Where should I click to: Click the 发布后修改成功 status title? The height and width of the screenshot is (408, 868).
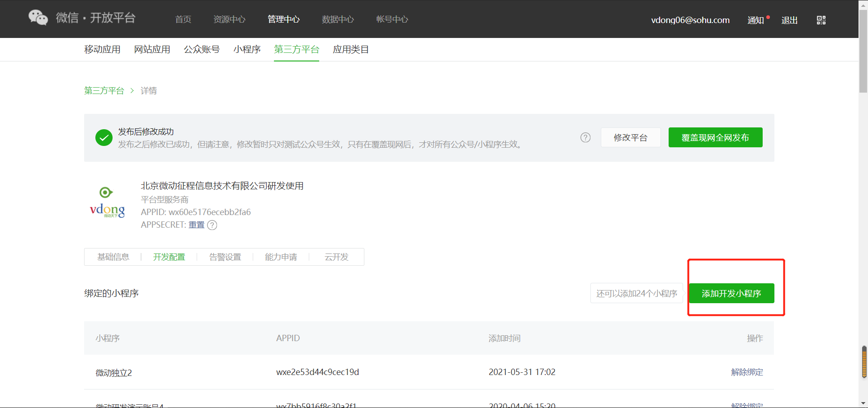(146, 131)
